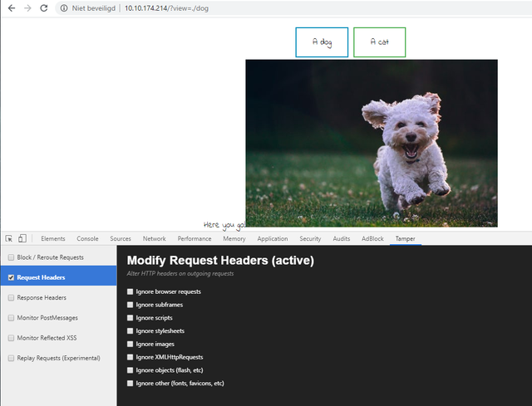Click the running dog photo
Viewport: 532px width, 406px height.
coord(372,143)
